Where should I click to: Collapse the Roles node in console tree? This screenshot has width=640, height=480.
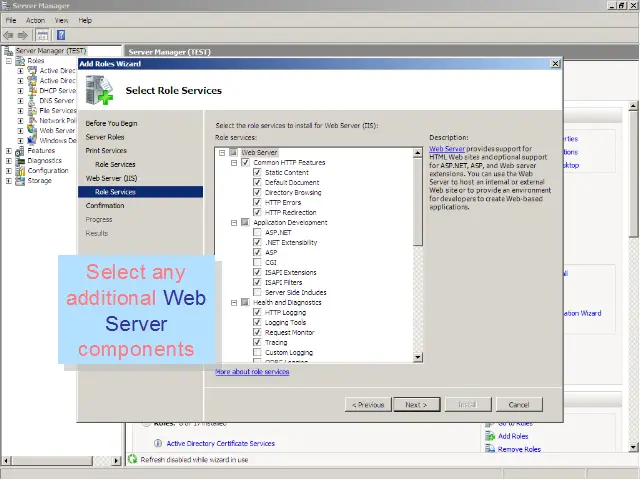click(9, 61)
